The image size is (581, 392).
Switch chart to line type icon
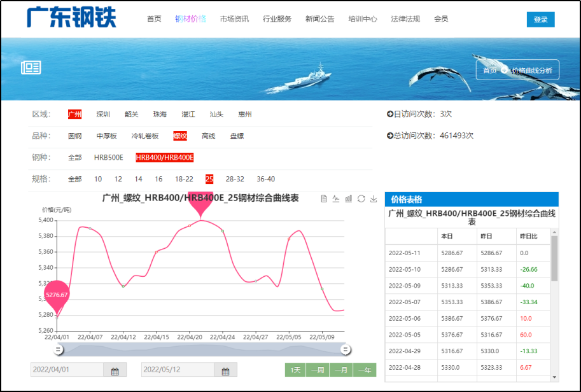coord(336,199)
